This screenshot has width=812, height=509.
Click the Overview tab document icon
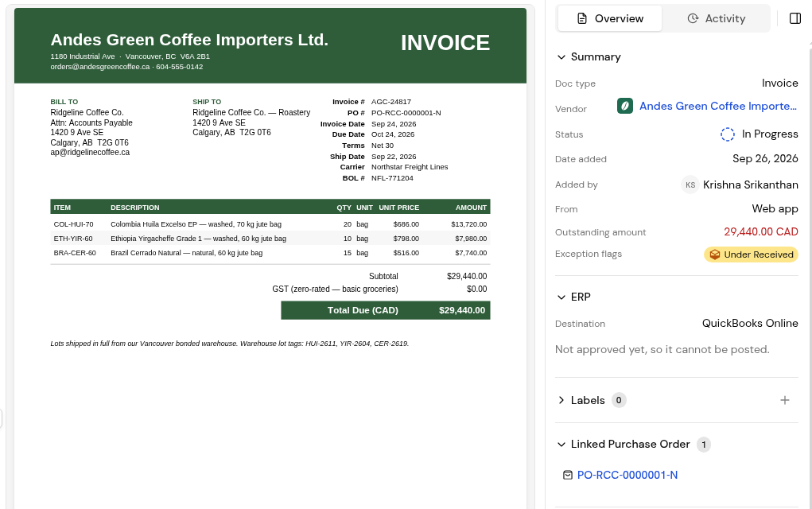point(582,18)
